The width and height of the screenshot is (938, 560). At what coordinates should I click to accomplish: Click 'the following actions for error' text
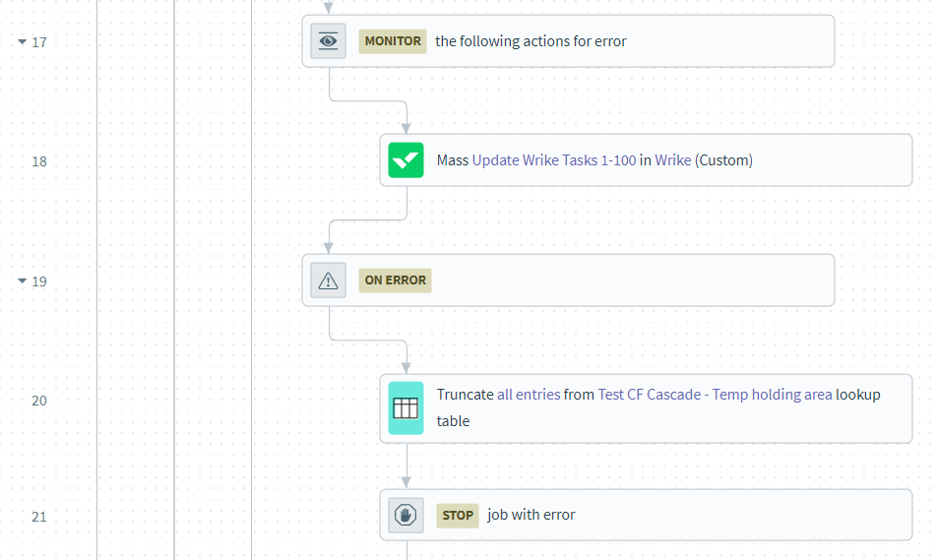pyautogui.click(x=531, y=41)
